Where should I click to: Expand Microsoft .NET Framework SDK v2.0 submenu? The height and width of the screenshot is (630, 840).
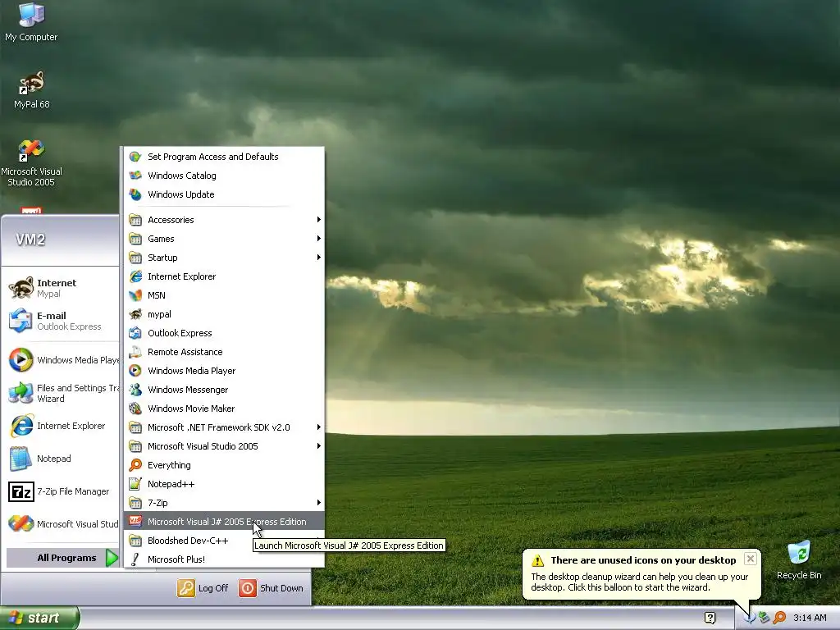click(x=225, y=427)
